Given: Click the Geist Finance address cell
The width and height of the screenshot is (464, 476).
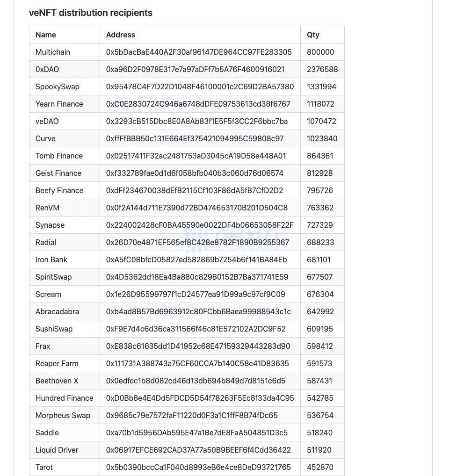Looking at the screenshot, I should pyautogui.click(x=195, y=173).
